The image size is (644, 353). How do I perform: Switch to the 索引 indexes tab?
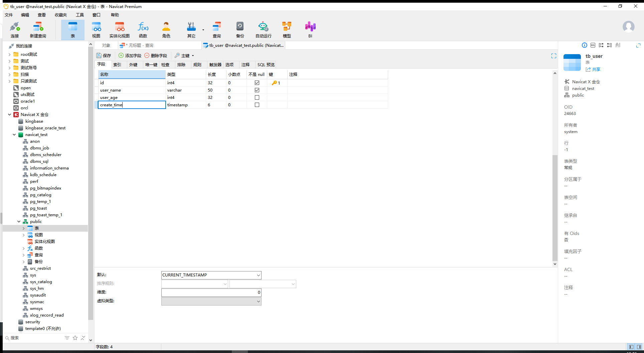(x=117, y=65)
